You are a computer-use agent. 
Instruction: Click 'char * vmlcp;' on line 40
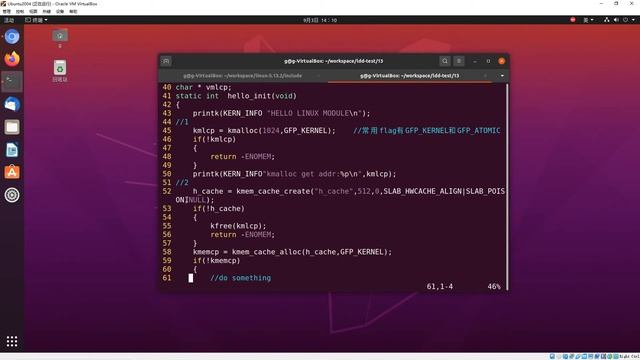203,87
